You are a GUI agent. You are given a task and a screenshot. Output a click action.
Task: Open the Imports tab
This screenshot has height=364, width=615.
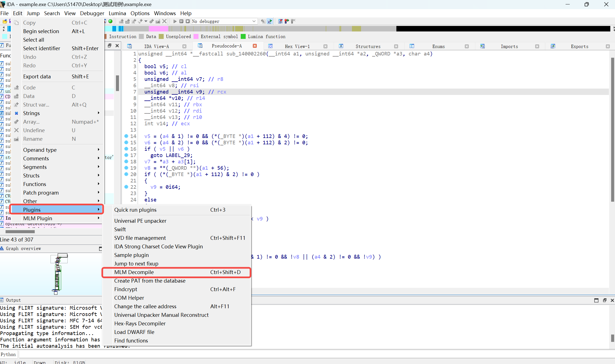pos(509,46)
